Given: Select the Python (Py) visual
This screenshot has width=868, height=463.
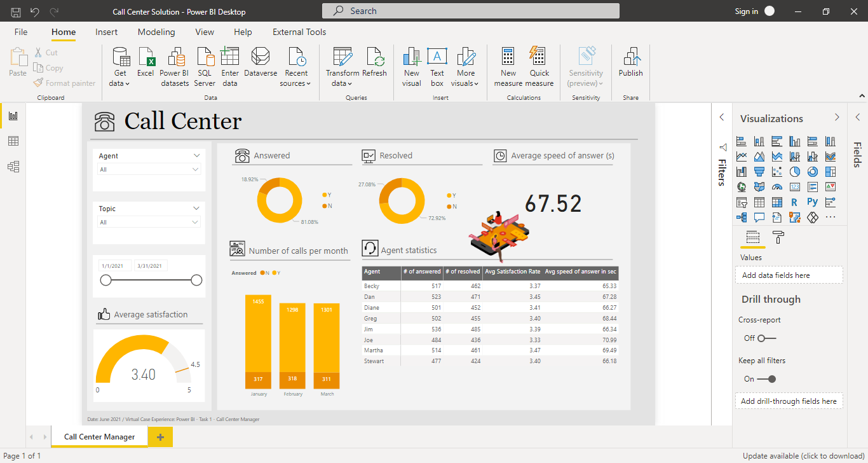Looking at the screenshot, I should pos(813,202).
